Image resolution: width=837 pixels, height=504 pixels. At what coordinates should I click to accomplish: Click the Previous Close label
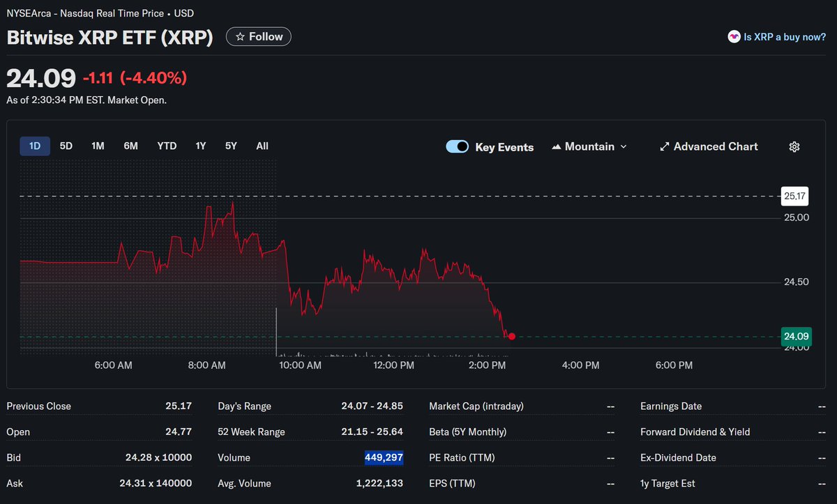(x=39, y=406)
